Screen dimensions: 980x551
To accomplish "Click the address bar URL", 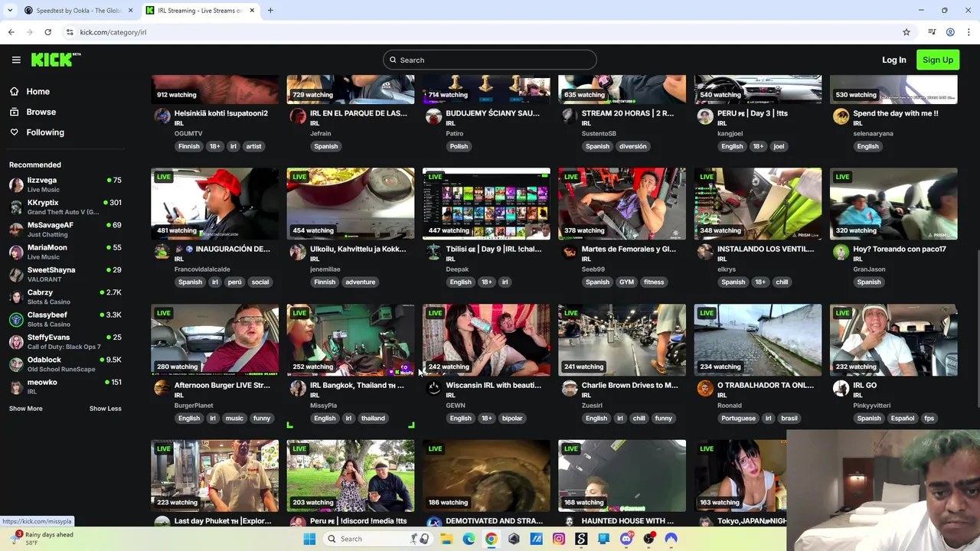I will (113, 32).
